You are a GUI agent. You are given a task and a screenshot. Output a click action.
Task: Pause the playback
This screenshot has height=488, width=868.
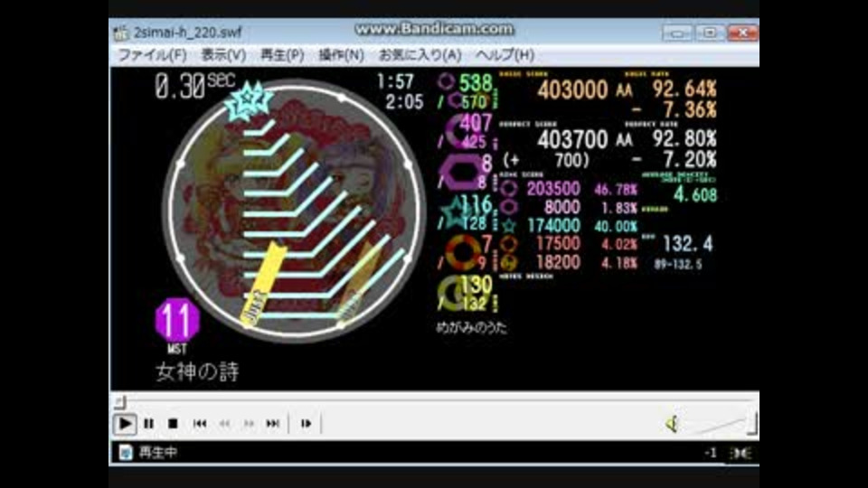pyautogui.click(x=149, y=424)
